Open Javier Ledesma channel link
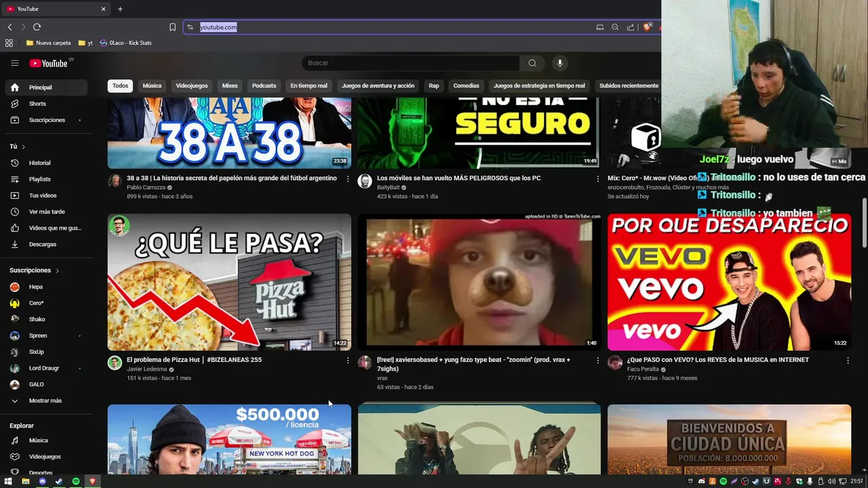This screenshot has width=868, height=488. [x=146, y=369]
